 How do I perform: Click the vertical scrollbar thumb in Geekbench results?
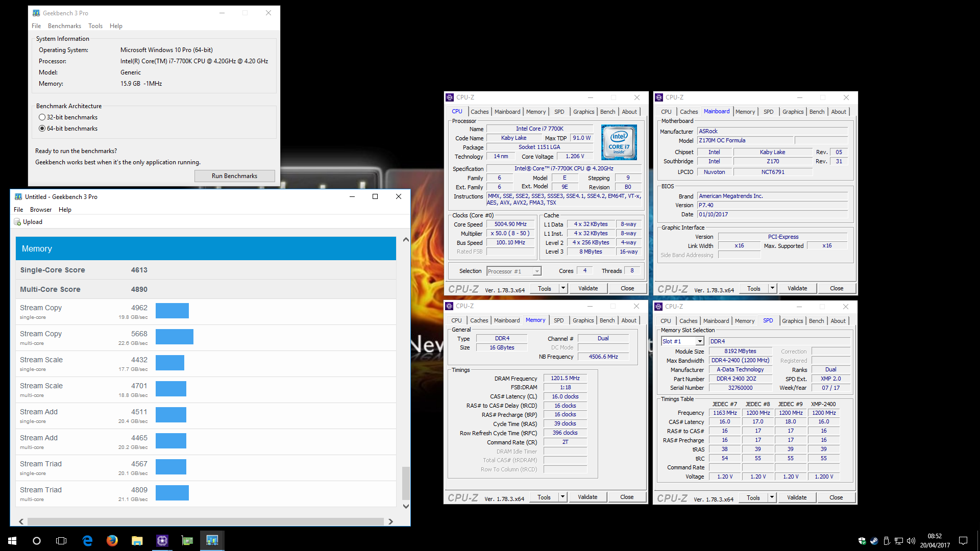pos(406,483)
